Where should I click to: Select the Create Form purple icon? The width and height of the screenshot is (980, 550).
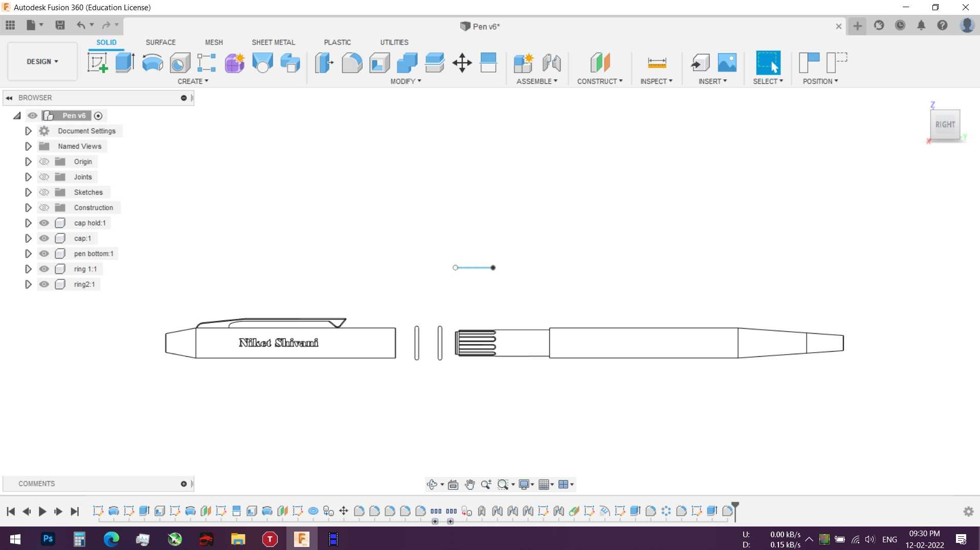235,63
